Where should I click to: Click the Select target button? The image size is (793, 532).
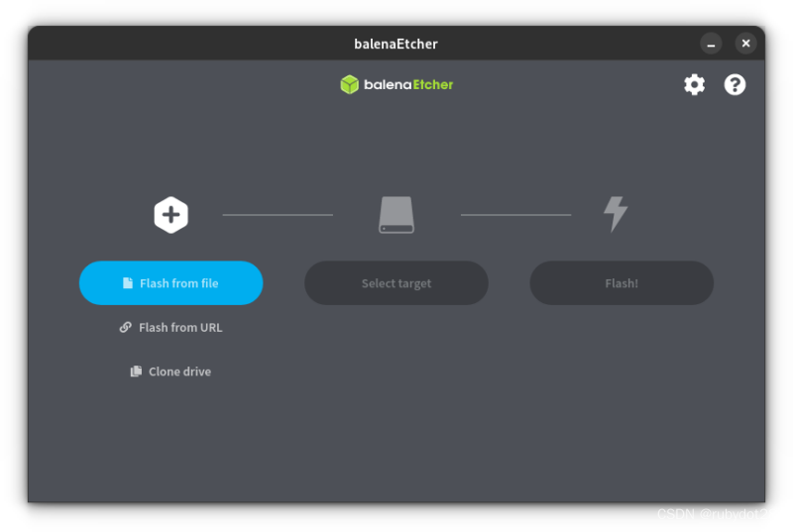click(x=396, y=283)
